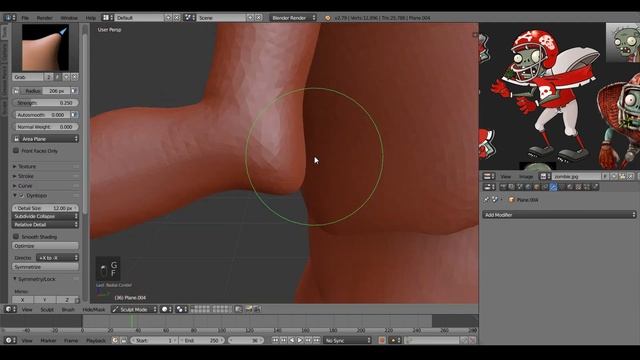Click the Symmetrize button

tap(45, 267)
